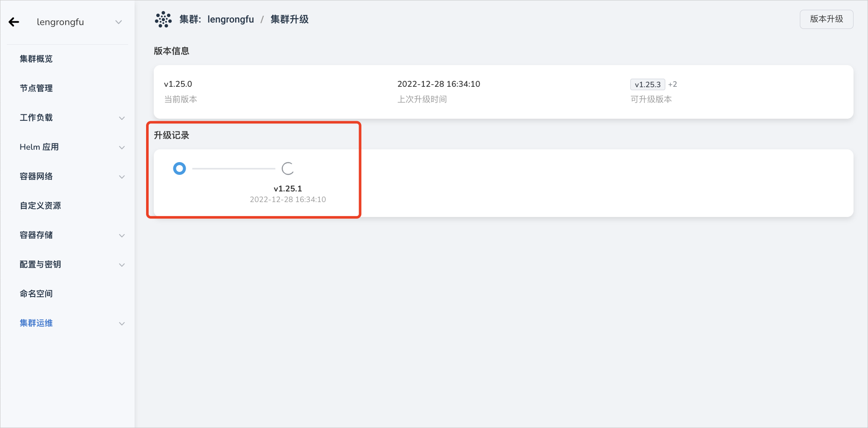Select the Helm 应用 menu item
The width and height of the screenshot is (868, 428).
pyautogui.click(x=39, y=147)
